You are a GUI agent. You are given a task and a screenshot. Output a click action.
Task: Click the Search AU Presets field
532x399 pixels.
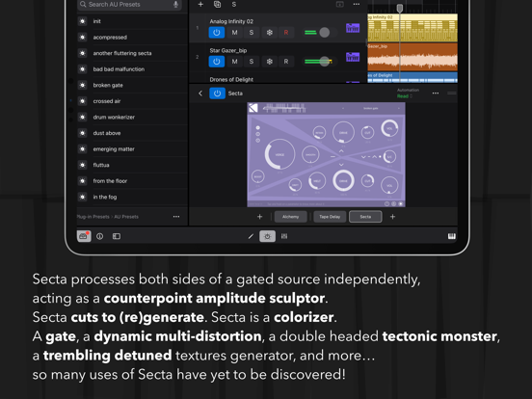pos(129,4)
